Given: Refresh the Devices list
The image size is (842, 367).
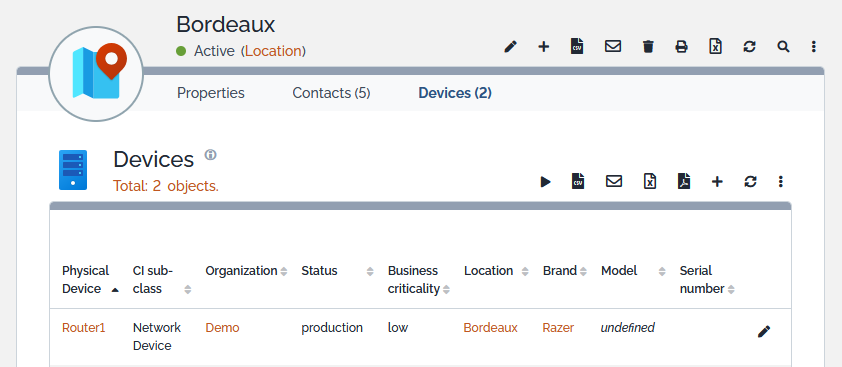Looking at the screenshot, I should [x=750, y=182].
